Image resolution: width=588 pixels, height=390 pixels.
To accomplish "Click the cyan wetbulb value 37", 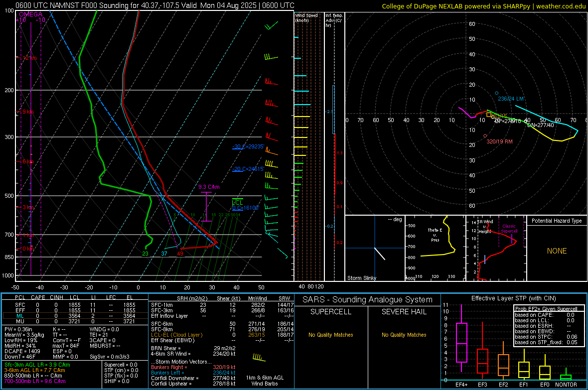I will pyautogui.click(x=164, y=254).
